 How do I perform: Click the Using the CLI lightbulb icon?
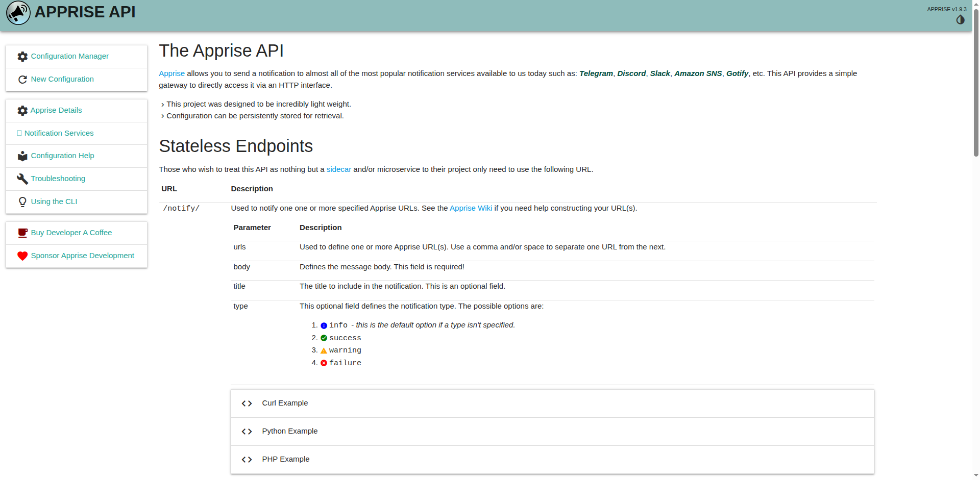click(x=22, y=202)
